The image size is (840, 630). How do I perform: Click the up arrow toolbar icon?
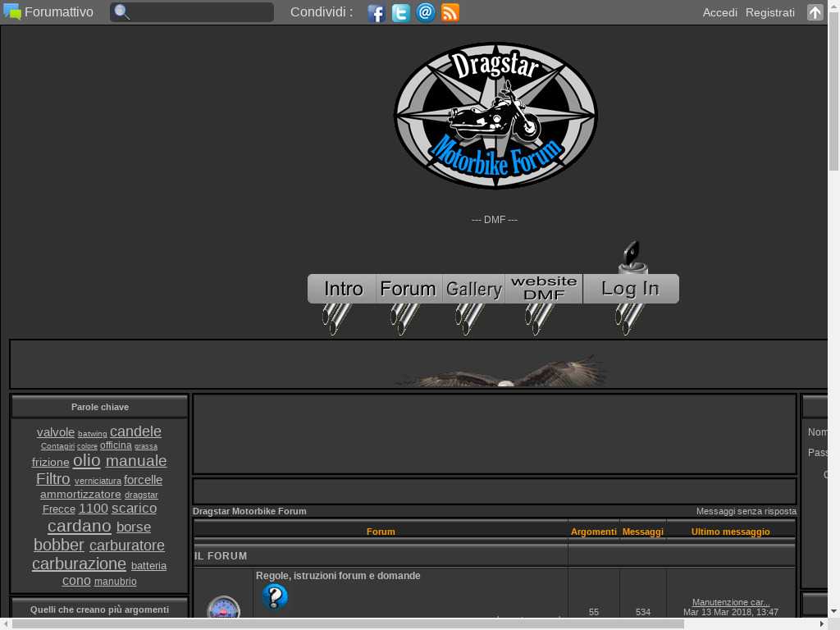coord(815,12)
